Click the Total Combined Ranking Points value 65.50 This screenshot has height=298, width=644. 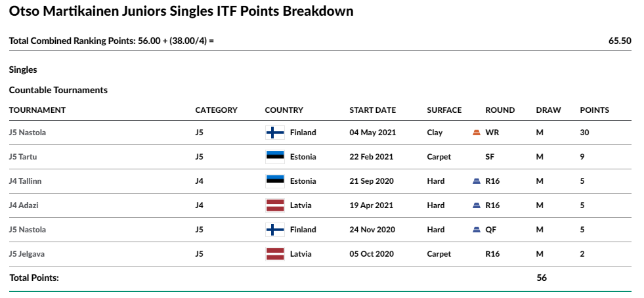click(x=620, y=41)
